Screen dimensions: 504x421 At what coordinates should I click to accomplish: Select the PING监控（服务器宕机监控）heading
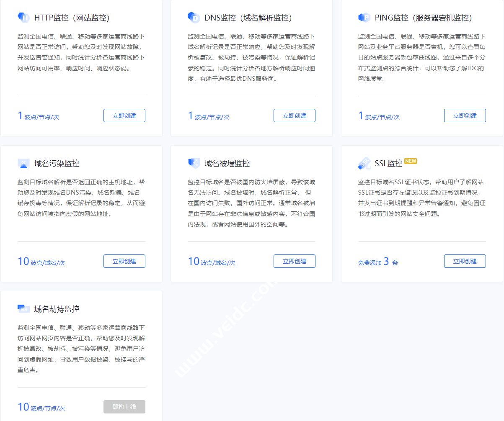(x=424, y=18)
